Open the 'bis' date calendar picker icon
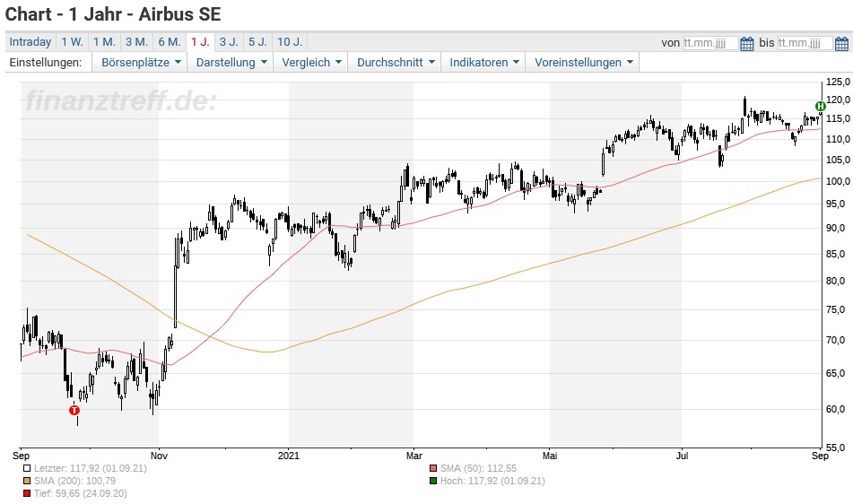 coord(841,44)
